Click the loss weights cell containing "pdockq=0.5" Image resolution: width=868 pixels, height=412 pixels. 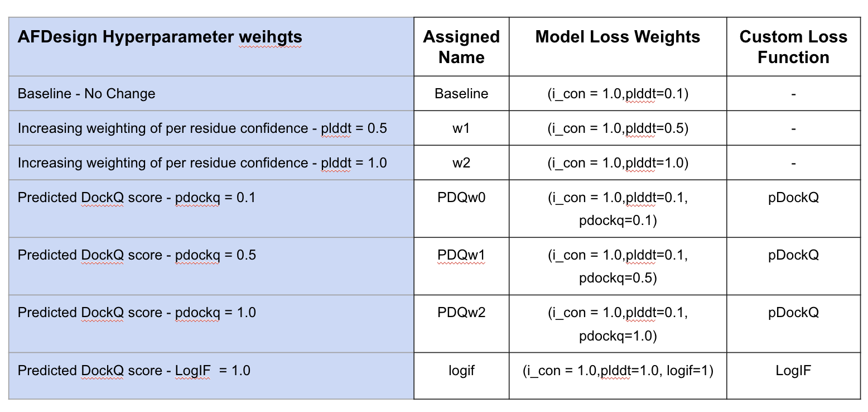tap(618, 266)
